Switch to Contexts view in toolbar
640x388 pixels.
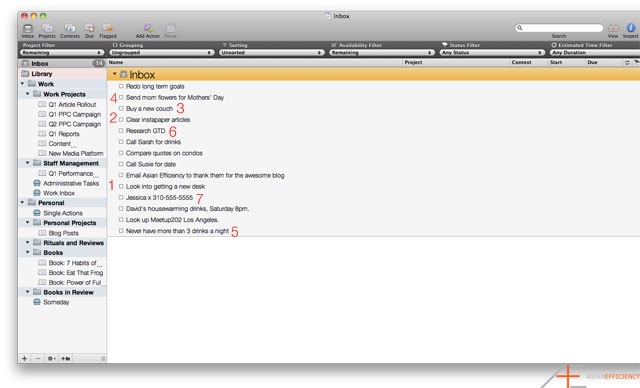click(x=70, y=29)
